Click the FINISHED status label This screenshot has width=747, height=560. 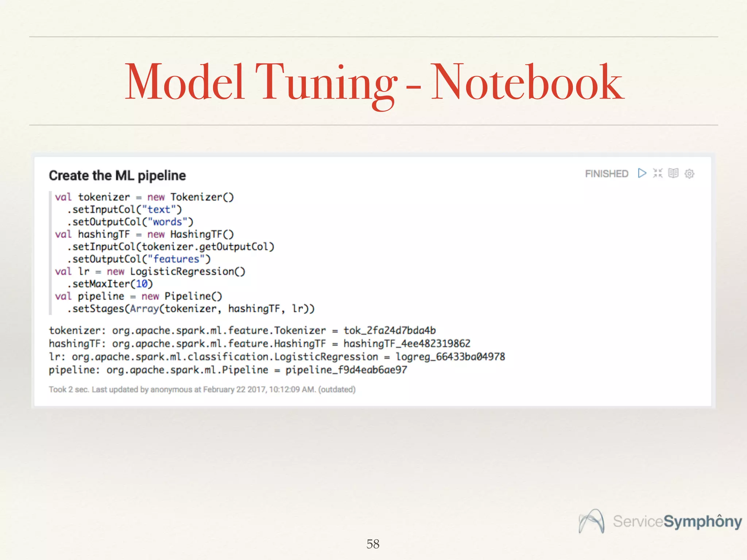click(607, 174)
